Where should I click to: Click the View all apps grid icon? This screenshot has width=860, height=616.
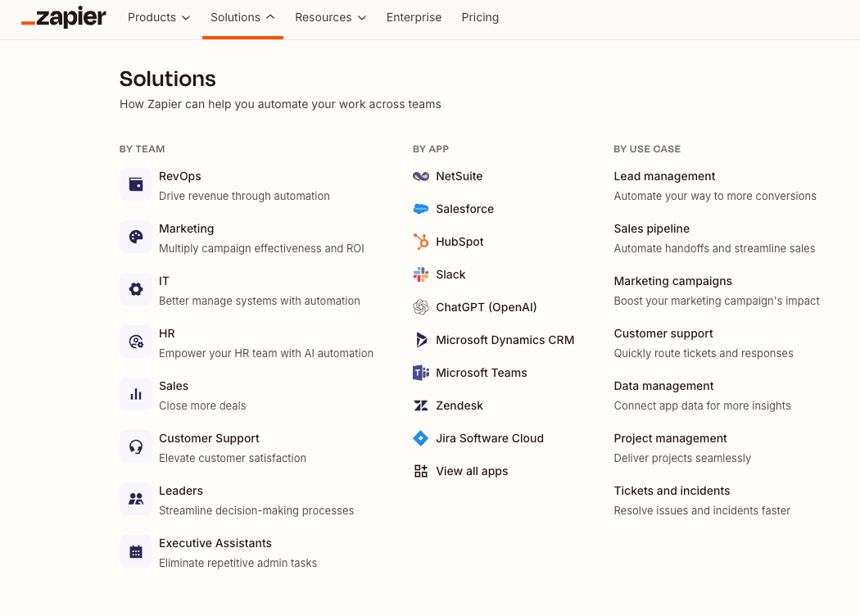(420, 471)
